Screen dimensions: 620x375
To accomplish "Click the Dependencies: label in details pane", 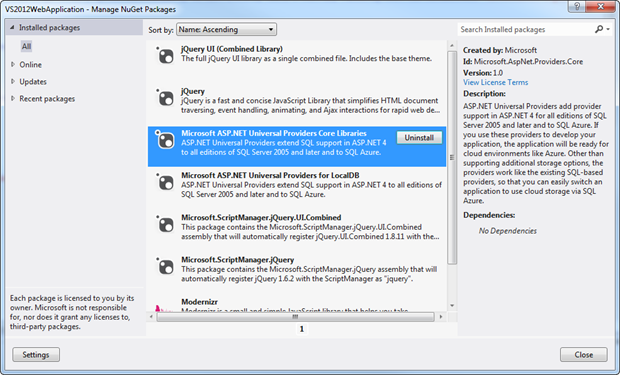I will (489, 215).
